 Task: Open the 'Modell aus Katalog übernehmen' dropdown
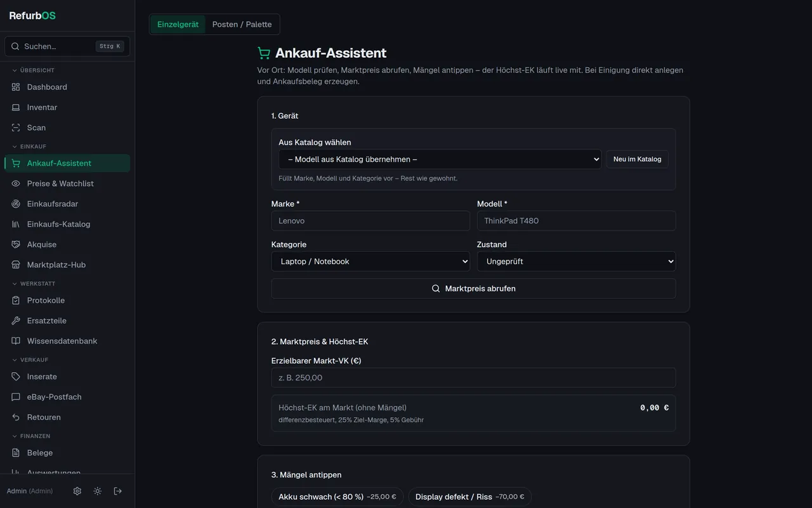[x=440, y=159]
